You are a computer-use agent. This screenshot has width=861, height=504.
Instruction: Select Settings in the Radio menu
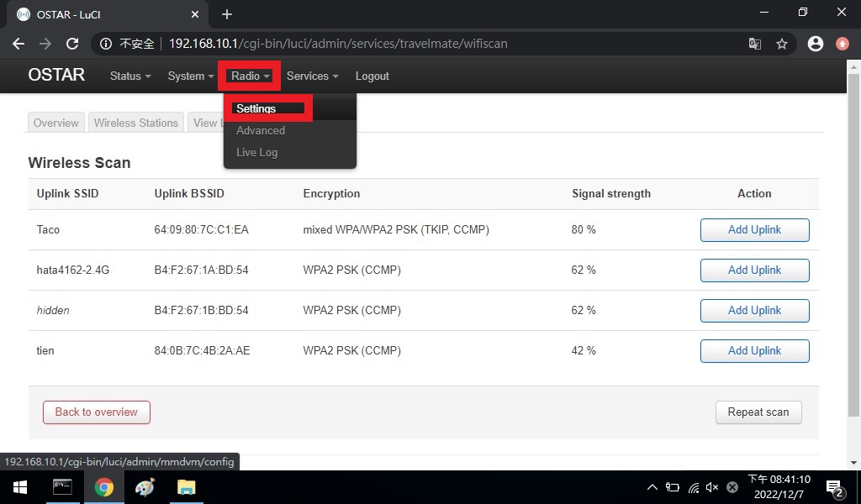256,108
